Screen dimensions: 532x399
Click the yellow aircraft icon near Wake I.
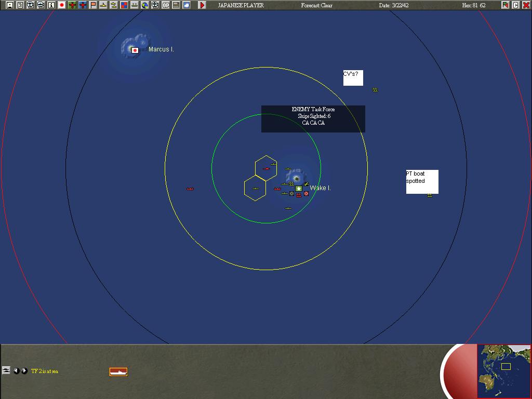click(x=306, y=184)
